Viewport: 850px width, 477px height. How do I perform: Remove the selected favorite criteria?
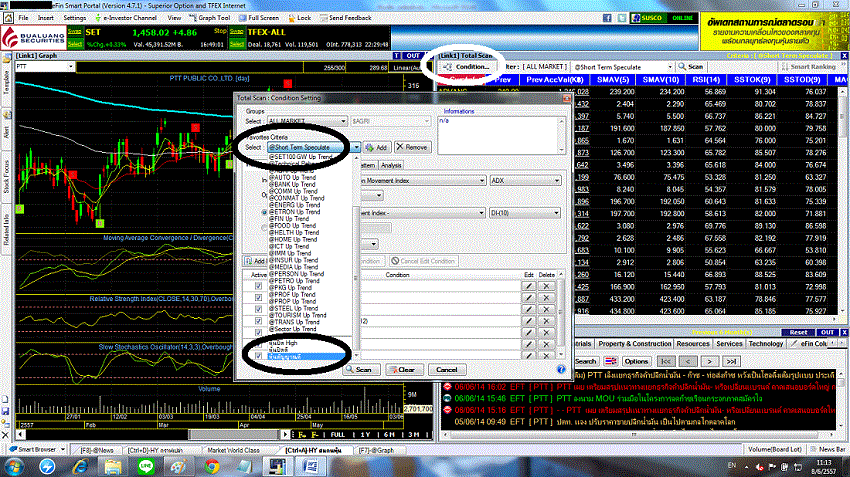click(411, 147)
